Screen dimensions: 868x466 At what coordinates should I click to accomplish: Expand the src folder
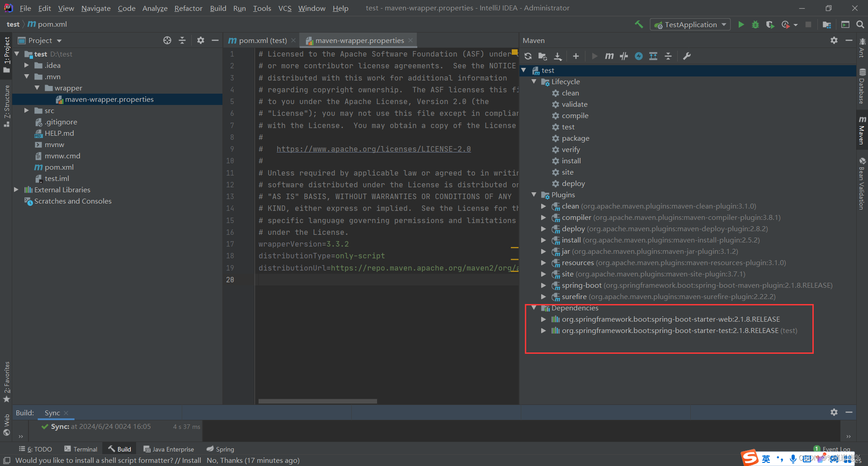[x=27, y=110]
